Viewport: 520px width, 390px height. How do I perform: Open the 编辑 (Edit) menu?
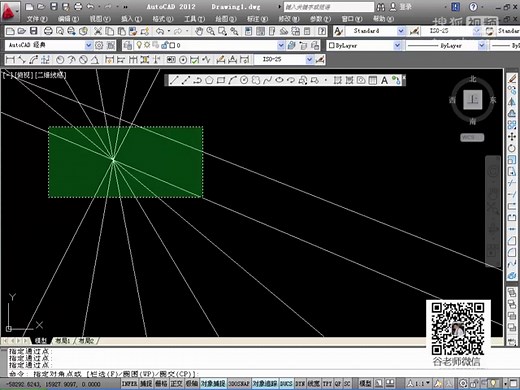(68, 19)
